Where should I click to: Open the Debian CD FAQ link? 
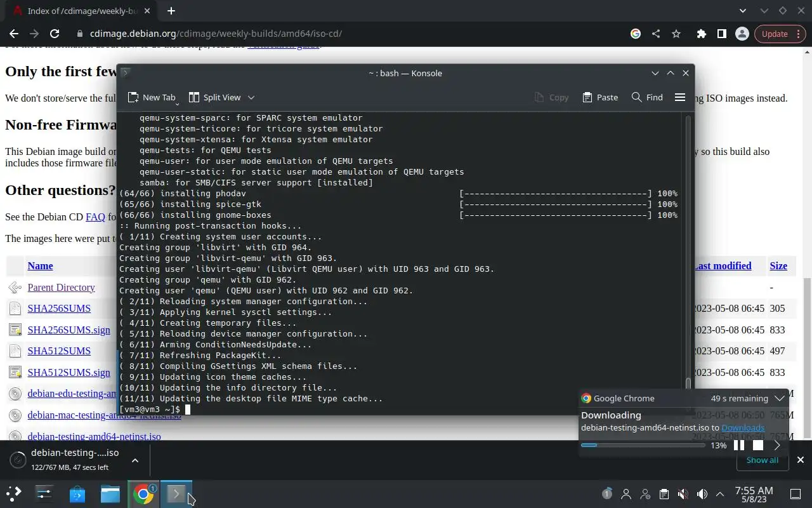point(95,217)
